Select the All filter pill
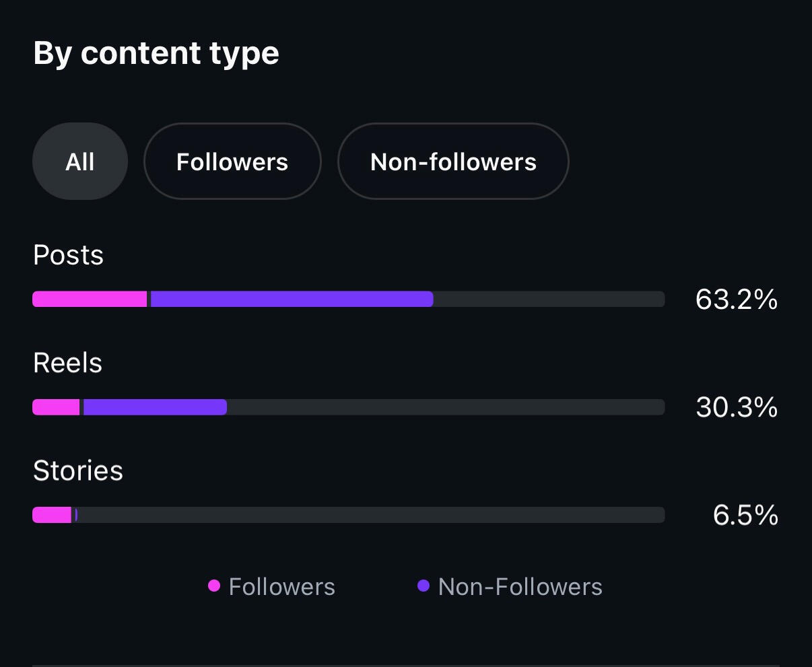812x667 pixels. [x=80, y=162]
